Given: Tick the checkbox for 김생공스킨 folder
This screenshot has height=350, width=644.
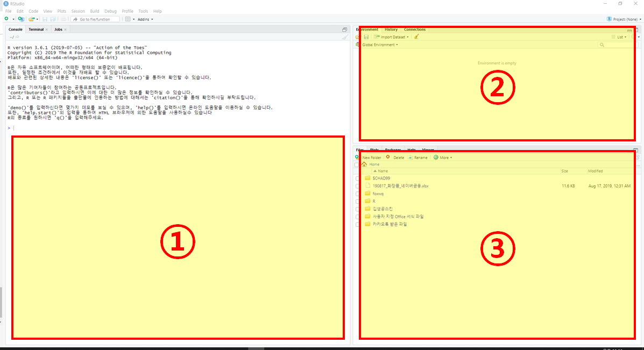Looking at the screenshot, I should [357, 209].
